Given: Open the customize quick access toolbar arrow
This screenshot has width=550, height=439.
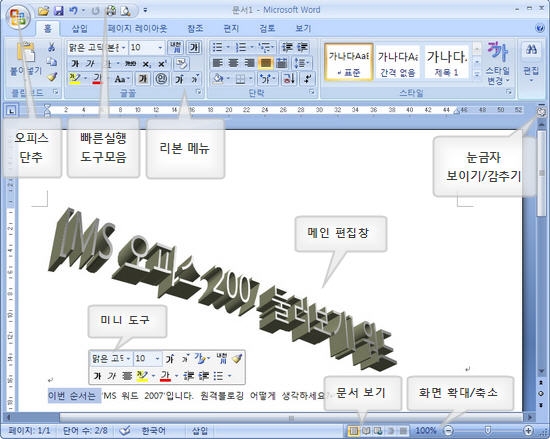Looking at the screenshot, I should pos(145,11).
